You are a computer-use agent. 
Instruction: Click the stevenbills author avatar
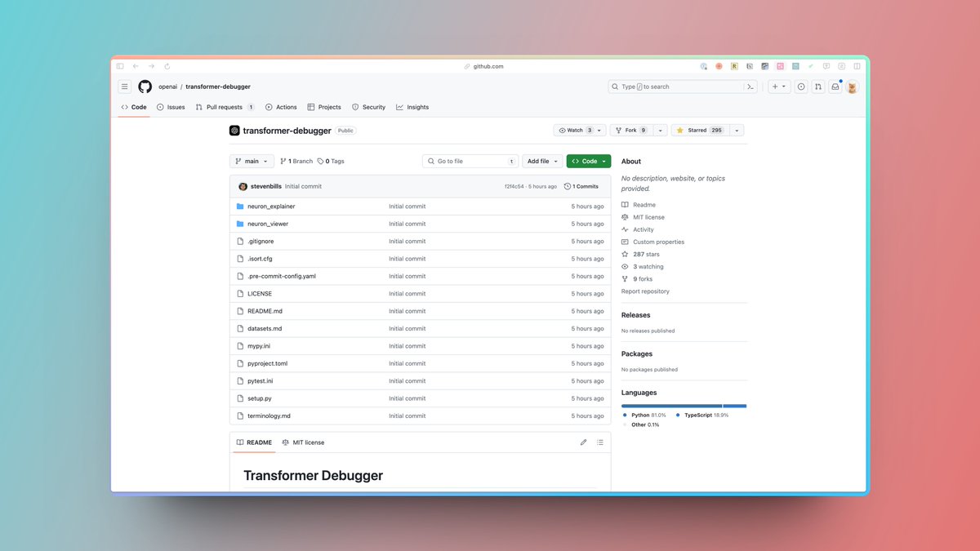tap(243, 186)
